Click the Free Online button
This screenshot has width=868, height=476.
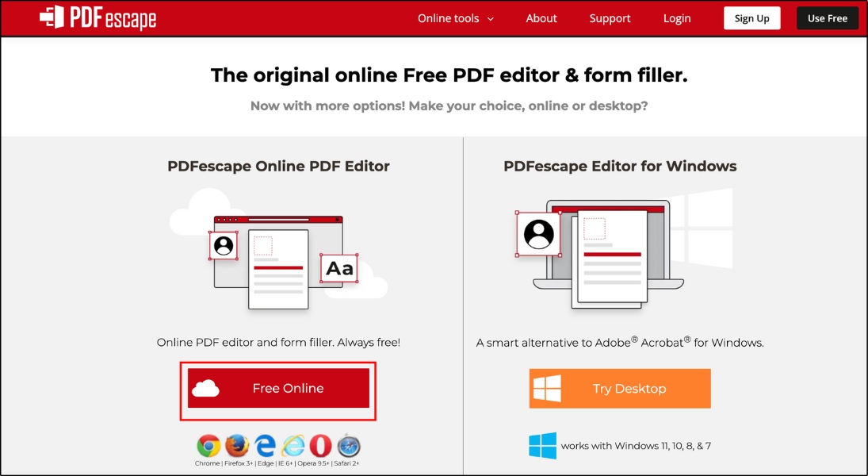click(x=278, y=388)
